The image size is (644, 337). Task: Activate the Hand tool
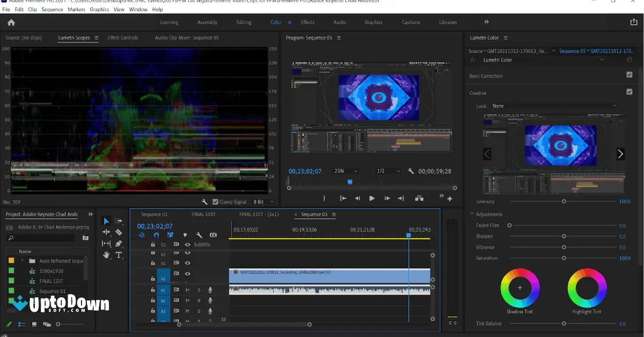106,255
